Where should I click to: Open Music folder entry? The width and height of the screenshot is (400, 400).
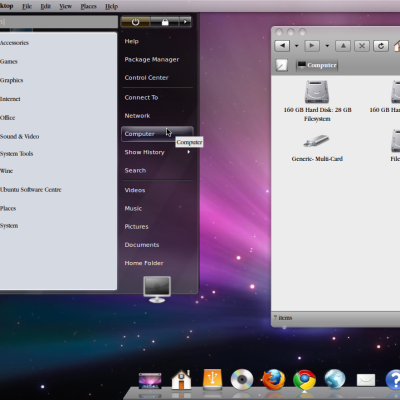coord(133,208)
